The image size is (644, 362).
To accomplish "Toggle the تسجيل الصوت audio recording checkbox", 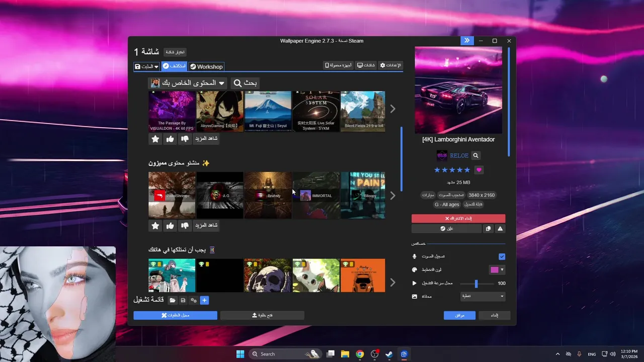I will pyautogui.click(x=502, y=256).
